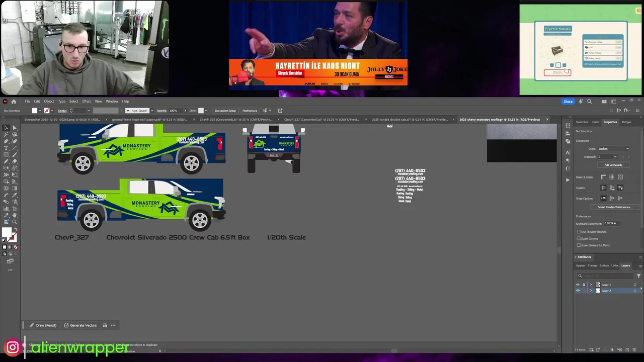The width and height of the screenshot is (644, 362).
Task: Select the Column Graph tool
Action: [6, 208]
